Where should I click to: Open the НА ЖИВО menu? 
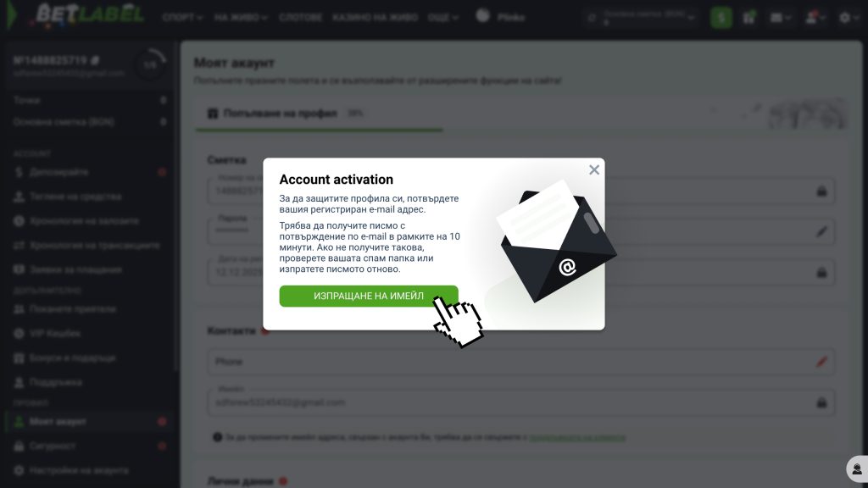[x=241, y=17]
